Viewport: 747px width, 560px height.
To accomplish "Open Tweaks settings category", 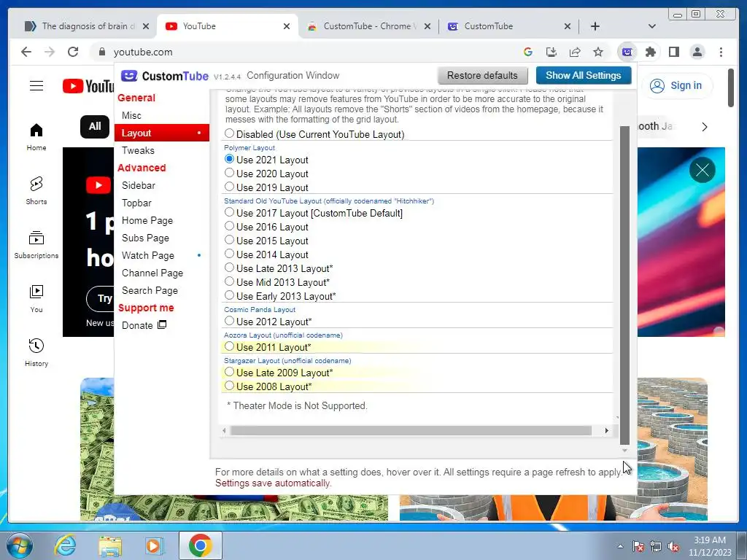I will 138,150.
